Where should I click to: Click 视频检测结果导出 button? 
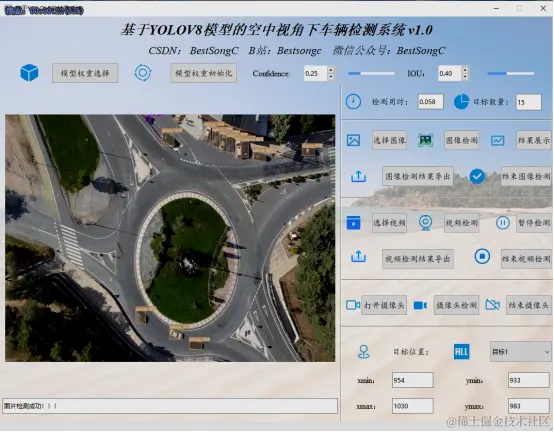click(418, 259)
